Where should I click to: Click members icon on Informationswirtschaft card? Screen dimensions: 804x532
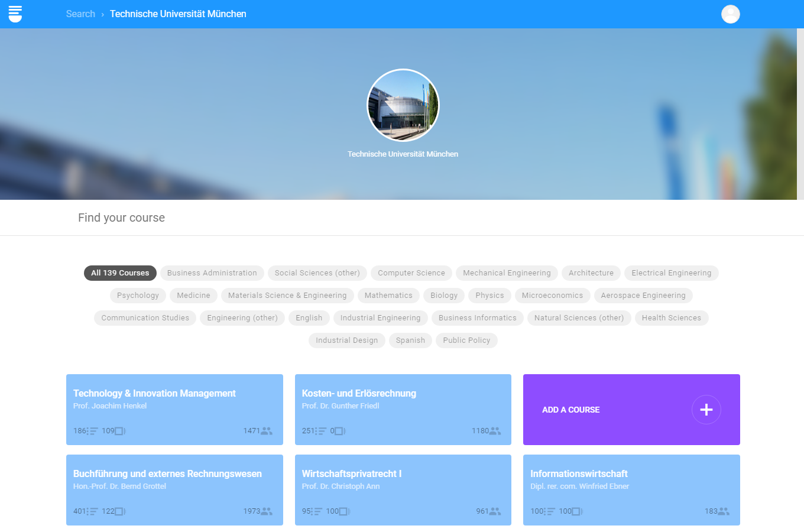(724, 511)
